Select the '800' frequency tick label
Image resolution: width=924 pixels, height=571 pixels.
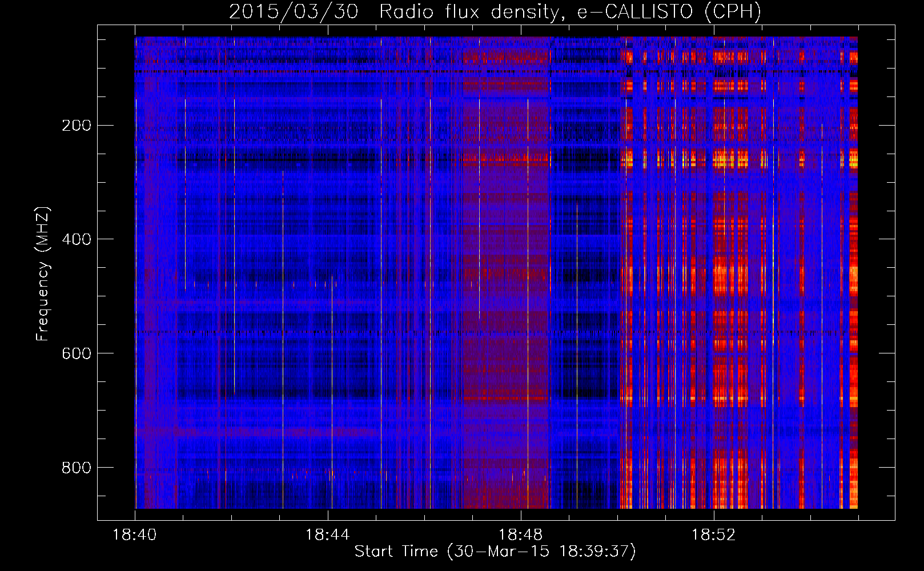click(x=77, y=468)
